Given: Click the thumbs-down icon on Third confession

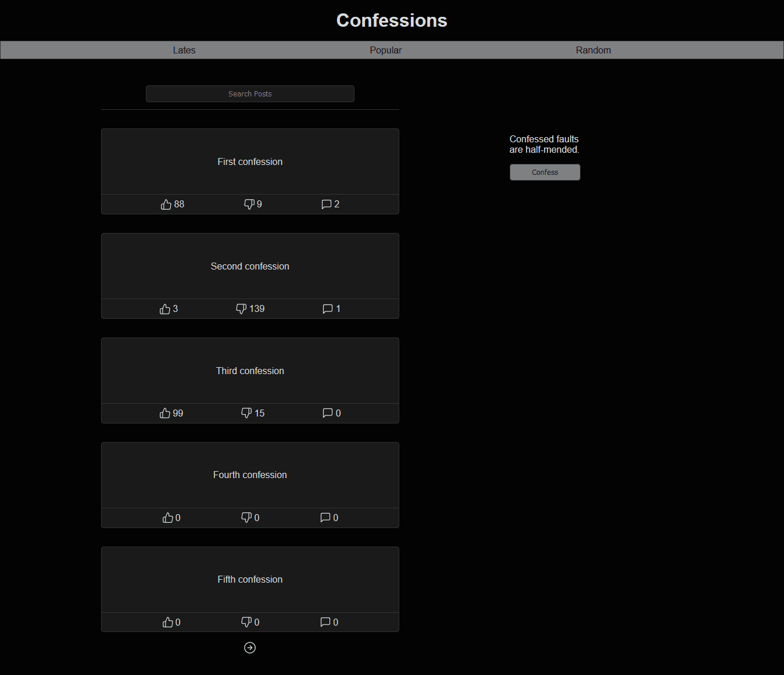Looking at the screenshot, I should [x=246, y=413].
